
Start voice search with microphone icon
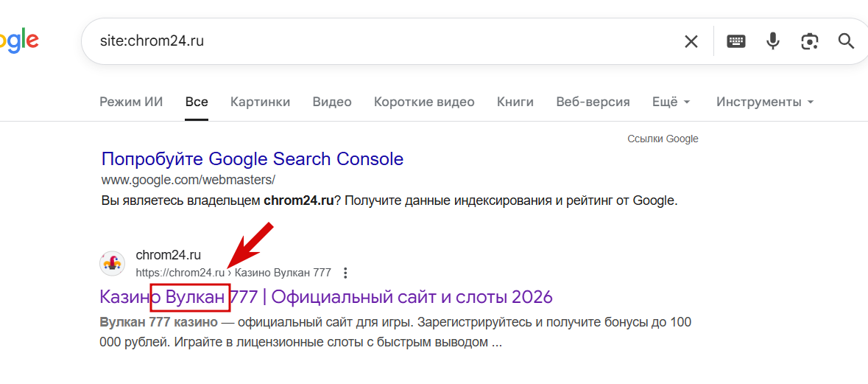[x=772, y=41]
